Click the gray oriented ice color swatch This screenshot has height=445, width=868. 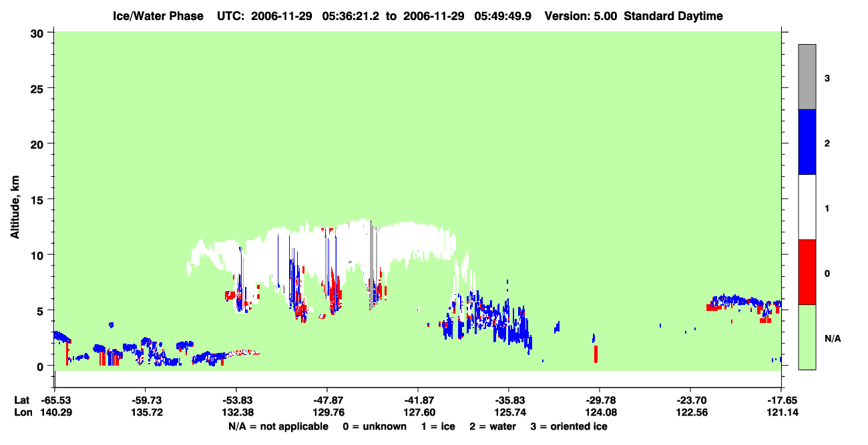coord(807,77)
